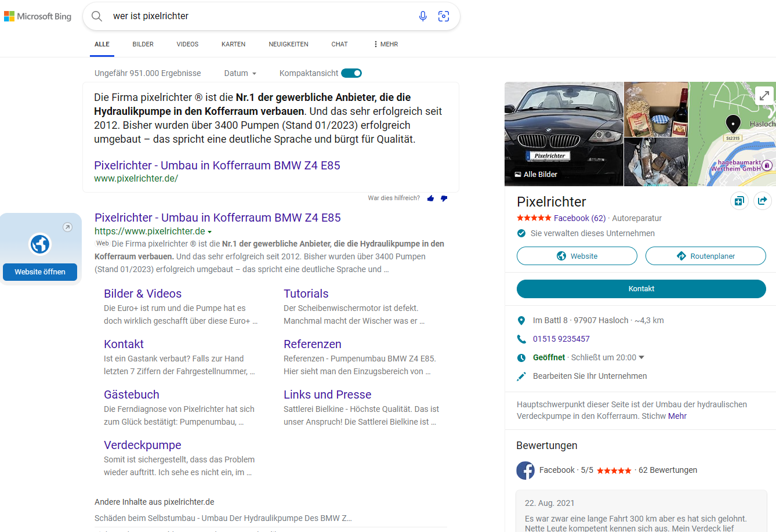The width and height of the screenshot is (776, 532).
Task: Click the black map marker pin
Action: pos(733,124)
